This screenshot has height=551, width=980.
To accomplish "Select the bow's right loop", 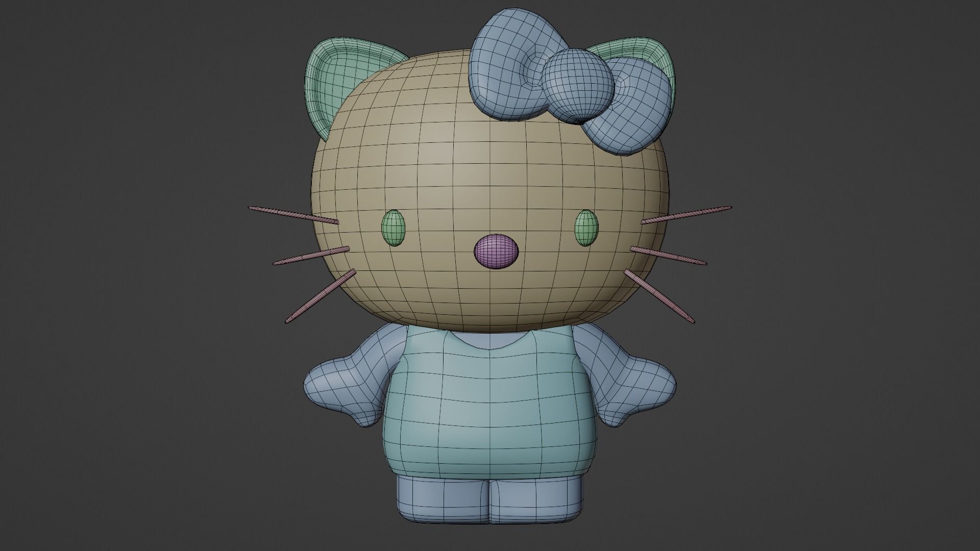I will click(x=630, y=107).
